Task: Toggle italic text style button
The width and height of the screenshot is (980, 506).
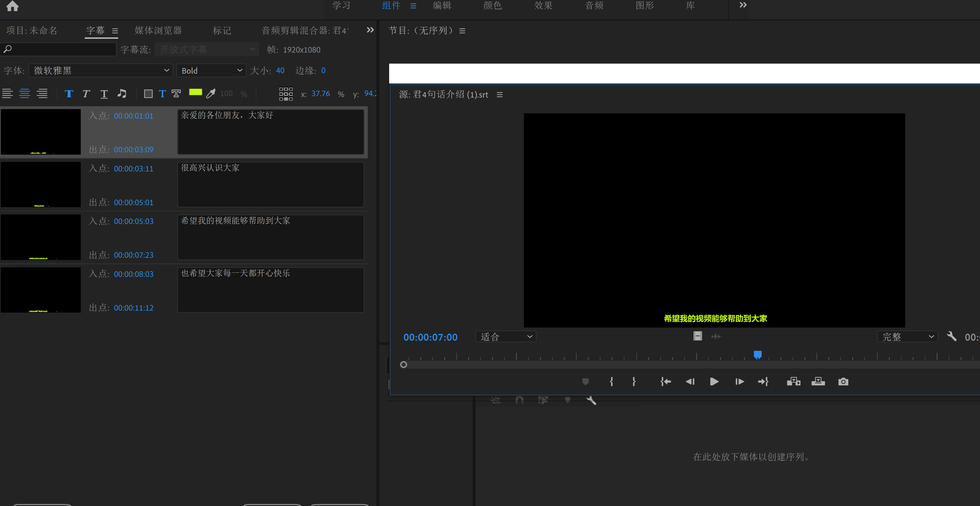Action: 86,94
